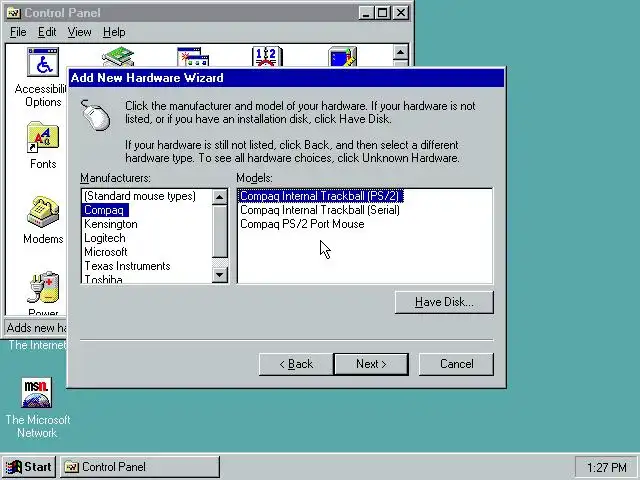Screen dimensions: 640x480
Task: Click the Date/Time calendar icon
Action: pyautogui.click(x=267, y=57)
